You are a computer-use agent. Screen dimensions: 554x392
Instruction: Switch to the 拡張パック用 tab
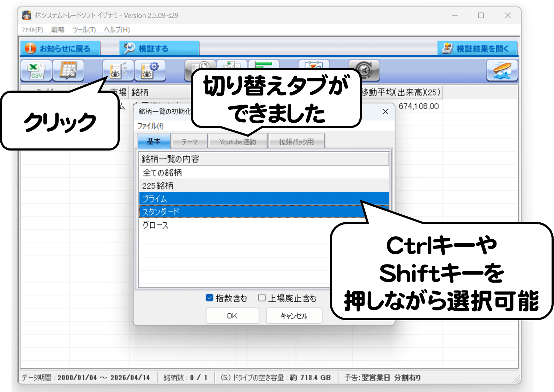point(297,141)
